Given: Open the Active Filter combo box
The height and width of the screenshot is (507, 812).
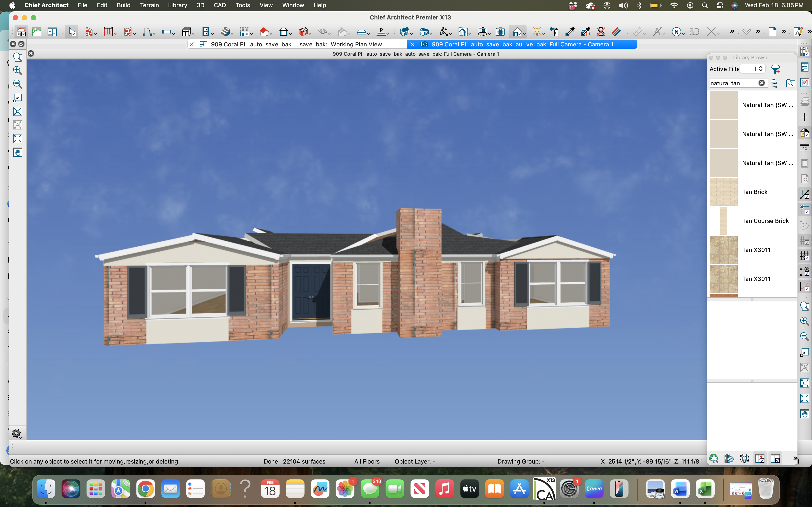Looking at the screenshot, I should [752, 69].
